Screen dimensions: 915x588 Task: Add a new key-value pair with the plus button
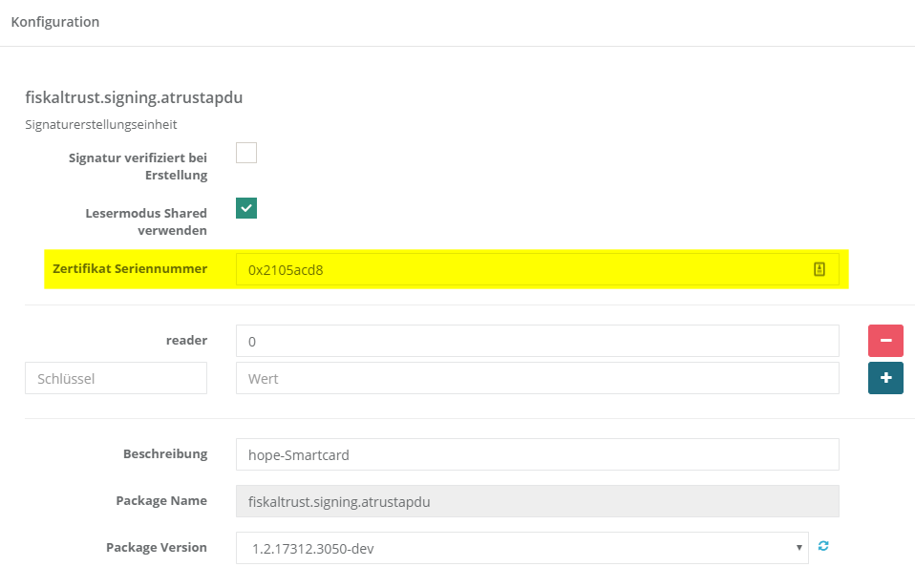coord(885,378)
